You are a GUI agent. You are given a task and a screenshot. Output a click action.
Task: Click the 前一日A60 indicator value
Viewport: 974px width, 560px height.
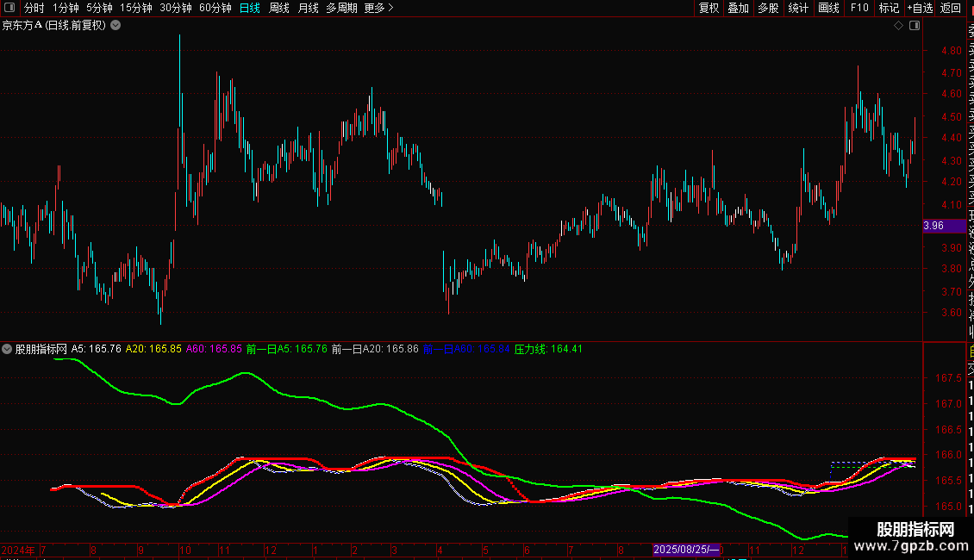point(466,349)
